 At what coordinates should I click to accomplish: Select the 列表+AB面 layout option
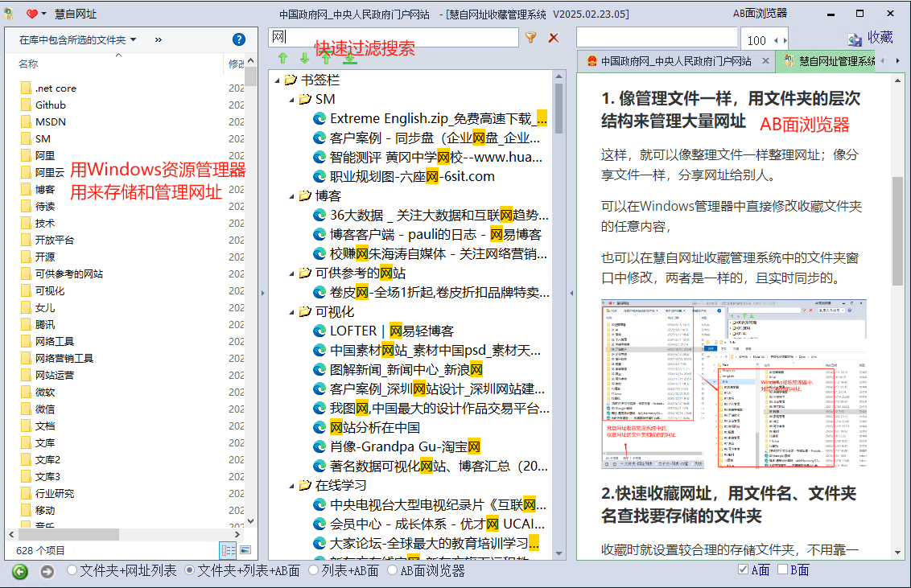(x=344, y=570)
